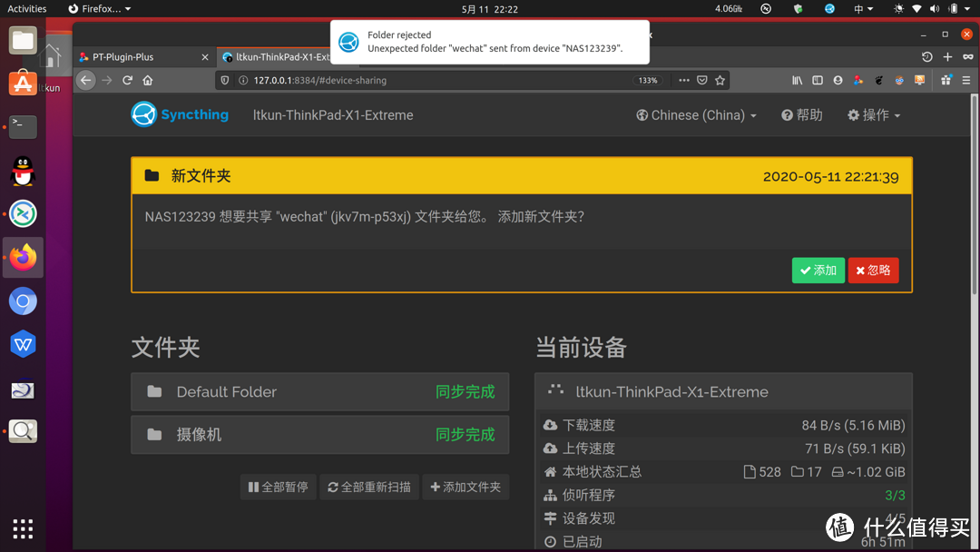
Task: Click 添加文件夹 add folder button
Action: (465, 487)
